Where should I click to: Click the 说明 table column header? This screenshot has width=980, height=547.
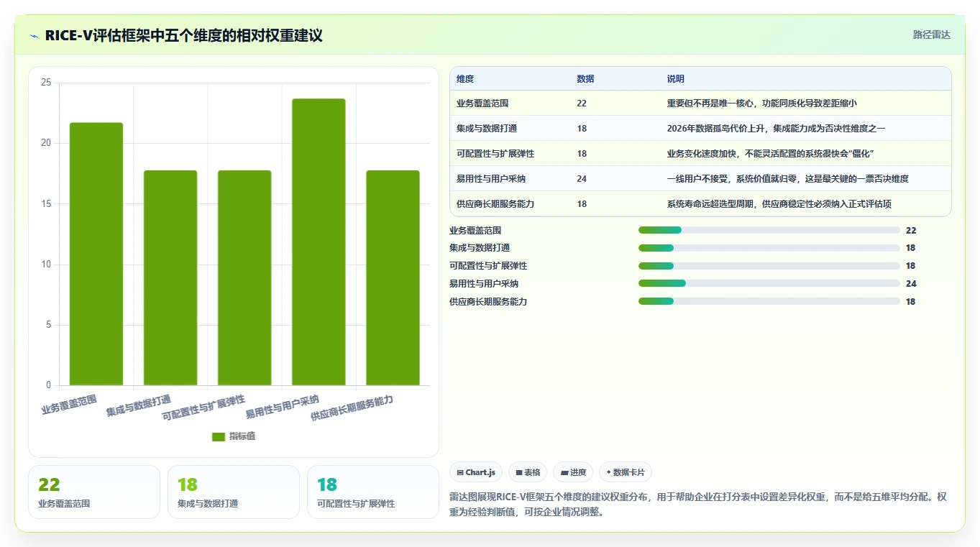(676, 79)
